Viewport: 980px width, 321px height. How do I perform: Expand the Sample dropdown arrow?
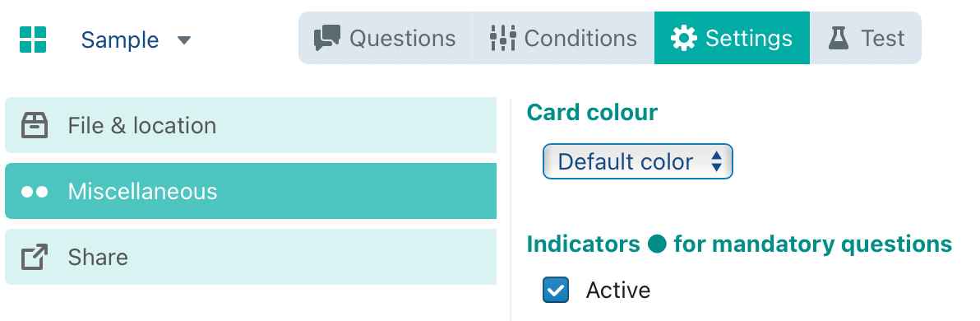tap(184, 40)
